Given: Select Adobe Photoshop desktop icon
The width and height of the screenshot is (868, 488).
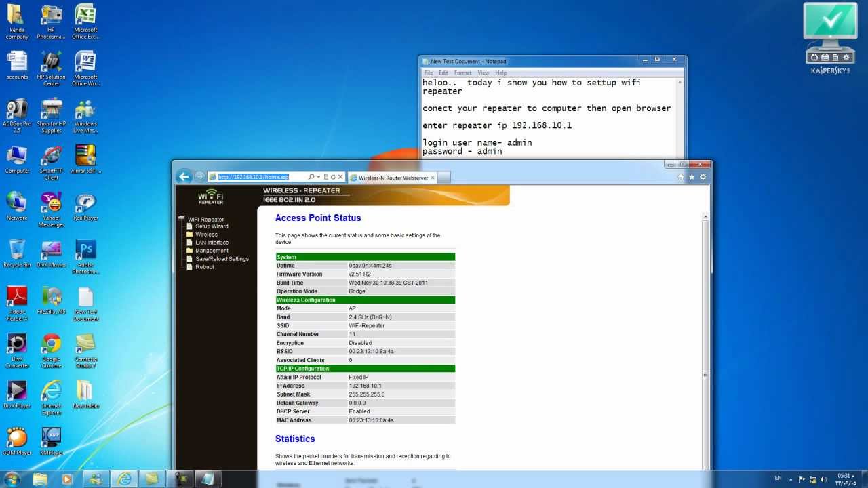Looking at the screenshot, I should [85, 257].
